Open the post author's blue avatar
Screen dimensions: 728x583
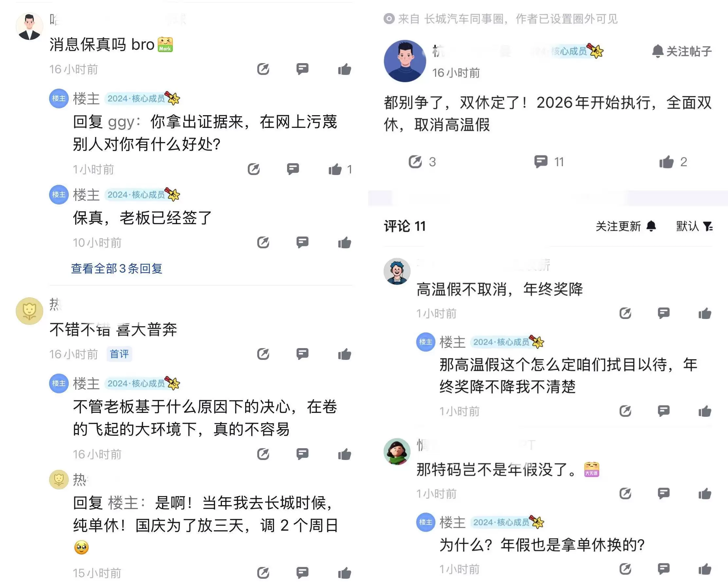click(x=405, y=61)
